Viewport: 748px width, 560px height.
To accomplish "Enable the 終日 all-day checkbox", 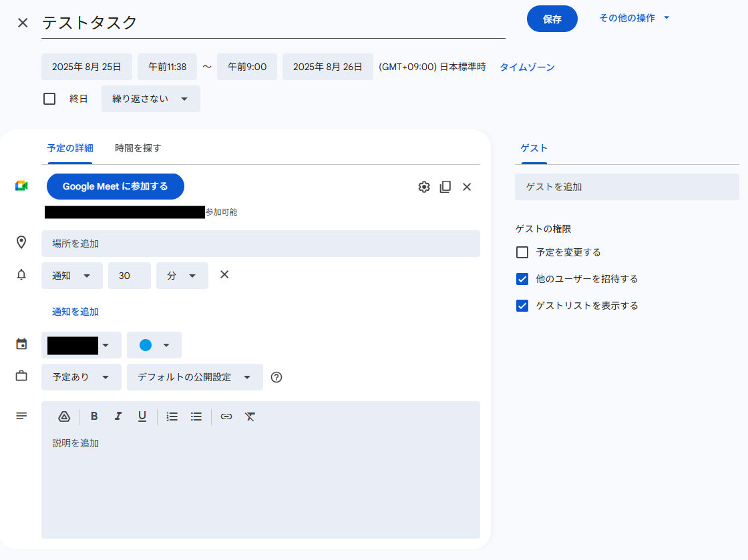I will tap(49, 99).
